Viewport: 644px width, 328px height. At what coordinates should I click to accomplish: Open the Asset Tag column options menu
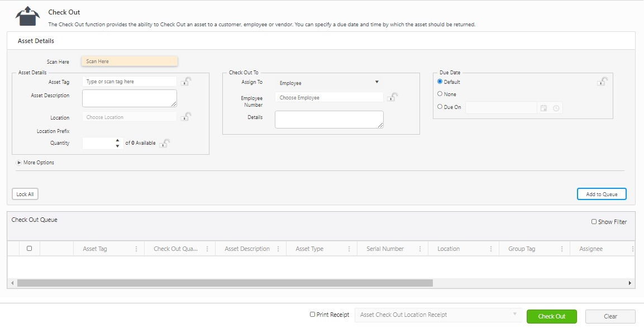(136, 249)
